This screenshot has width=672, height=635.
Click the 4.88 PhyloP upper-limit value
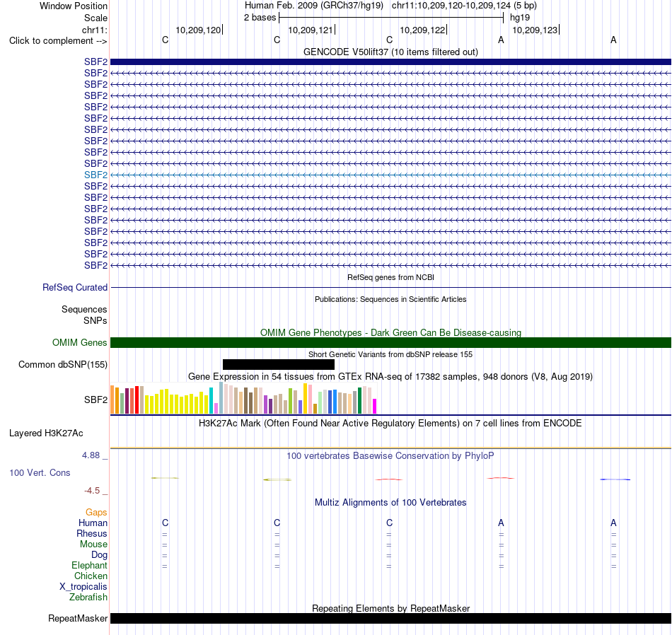[91, 455]
